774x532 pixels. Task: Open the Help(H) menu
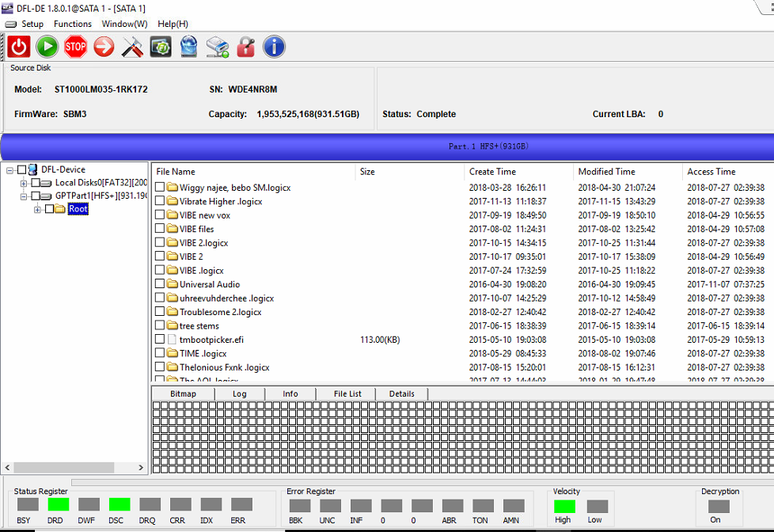pyautogui.click(x=173, y=24)
